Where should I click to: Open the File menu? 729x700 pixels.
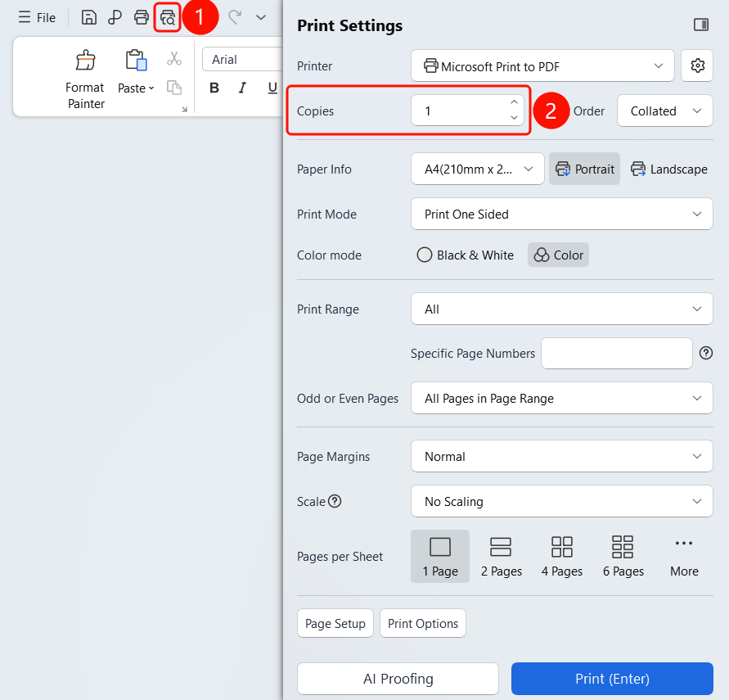click(37, 18)
